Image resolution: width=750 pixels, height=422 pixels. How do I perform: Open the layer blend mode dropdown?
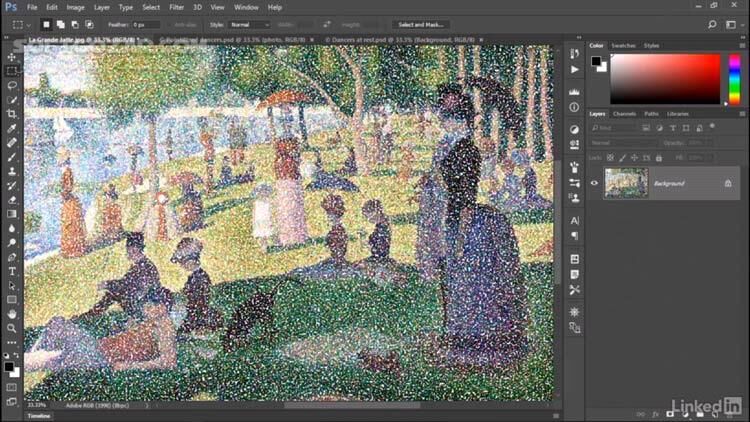tap(623, 143)
